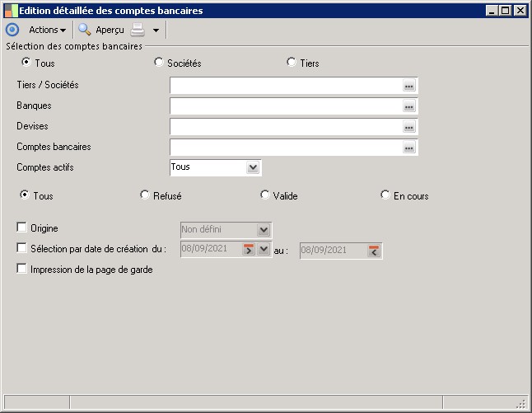The width and height of the screenshot is (532, 413).
Task: Expand the Comptes actifs dropdown
Action: tap(253, 167)
